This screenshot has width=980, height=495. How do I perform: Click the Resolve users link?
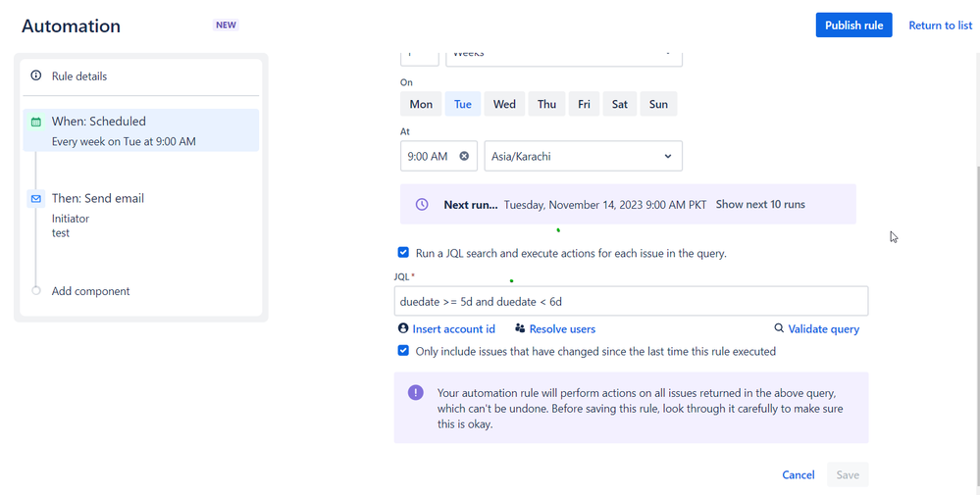click(562, 329)
